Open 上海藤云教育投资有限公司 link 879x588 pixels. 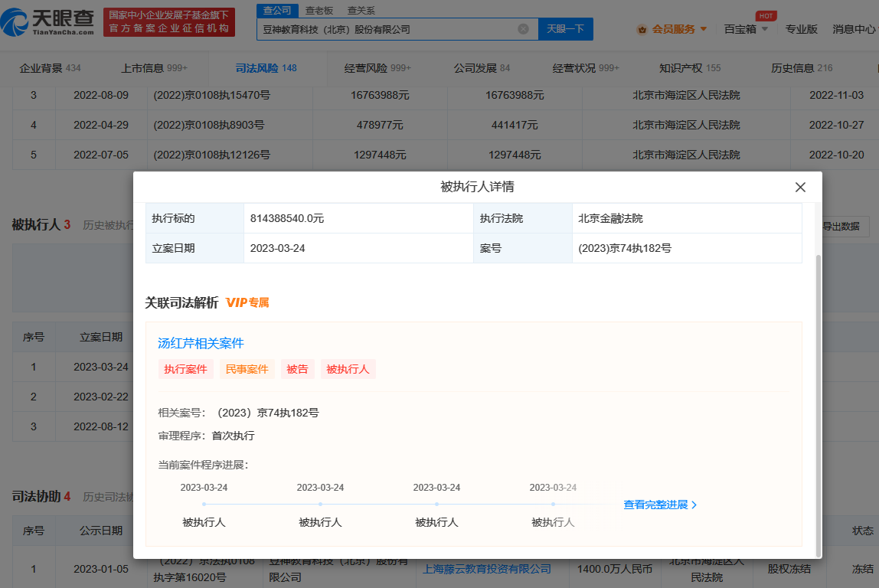click(x=486, y=570)
